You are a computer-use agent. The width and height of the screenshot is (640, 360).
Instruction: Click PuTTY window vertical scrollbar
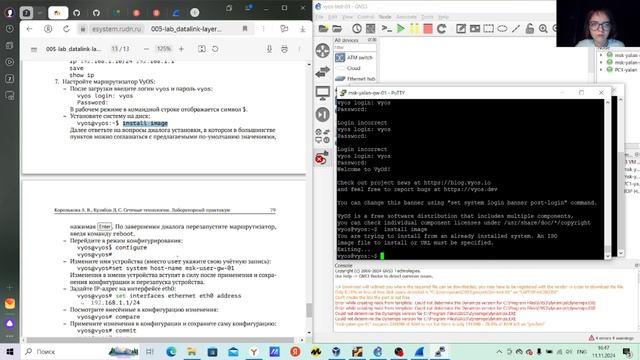pos(607,178)
